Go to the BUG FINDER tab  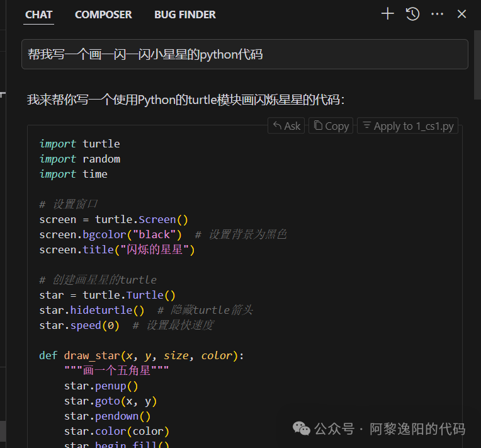coord(185,14)
